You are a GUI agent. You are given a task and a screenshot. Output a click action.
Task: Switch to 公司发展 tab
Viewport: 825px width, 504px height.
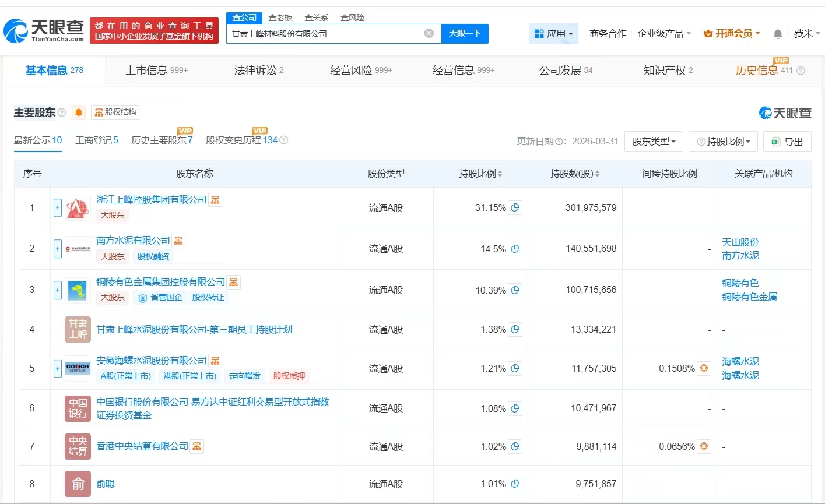click(x=566, y=71)
